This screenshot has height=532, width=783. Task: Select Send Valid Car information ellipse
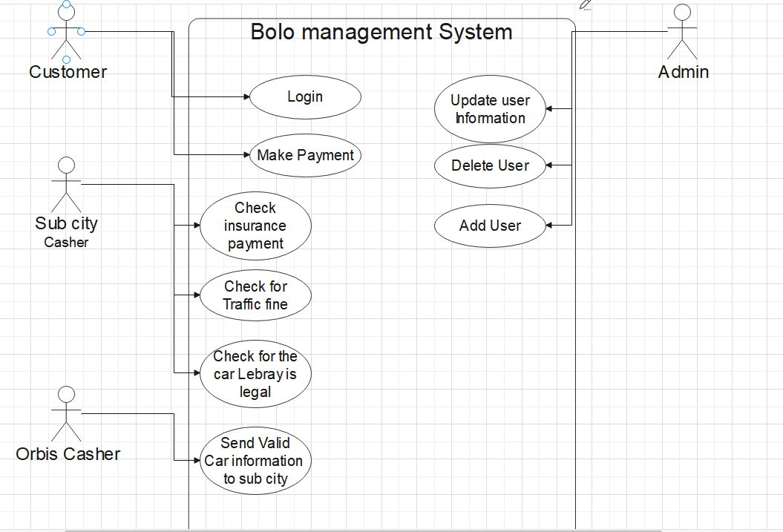(255, 461)
